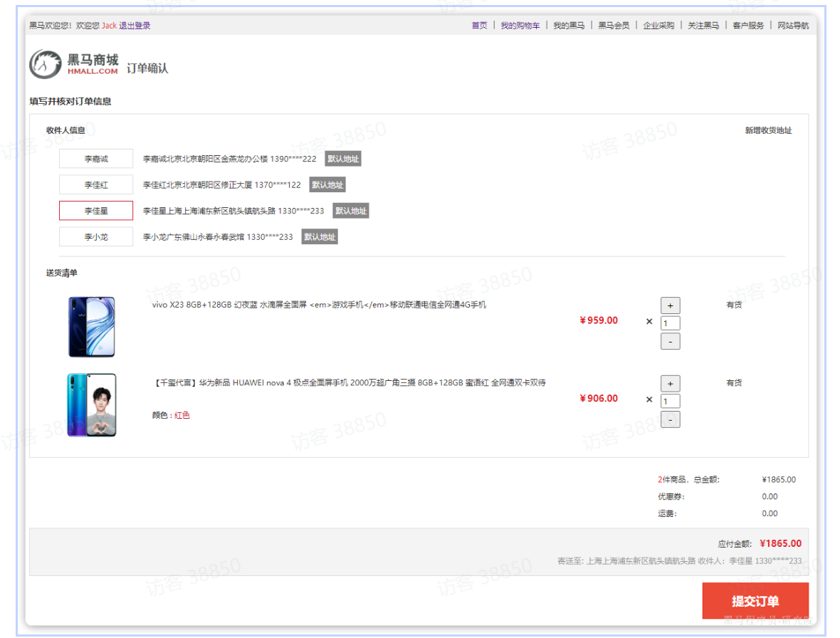The image size is (840, 638).
Task: Open 网站导航 link
Action: click(x=794, y=25)
